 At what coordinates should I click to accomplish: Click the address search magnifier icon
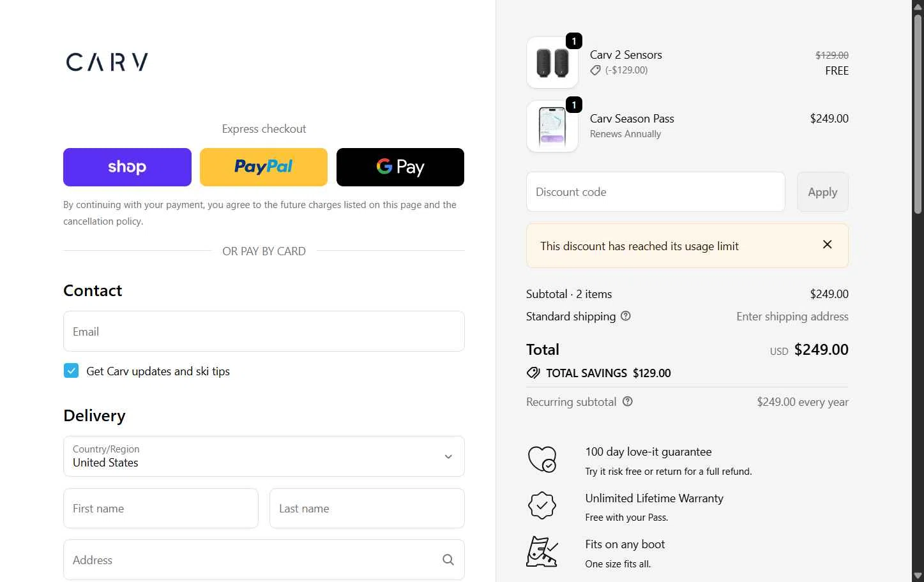(x=448, y=560)
